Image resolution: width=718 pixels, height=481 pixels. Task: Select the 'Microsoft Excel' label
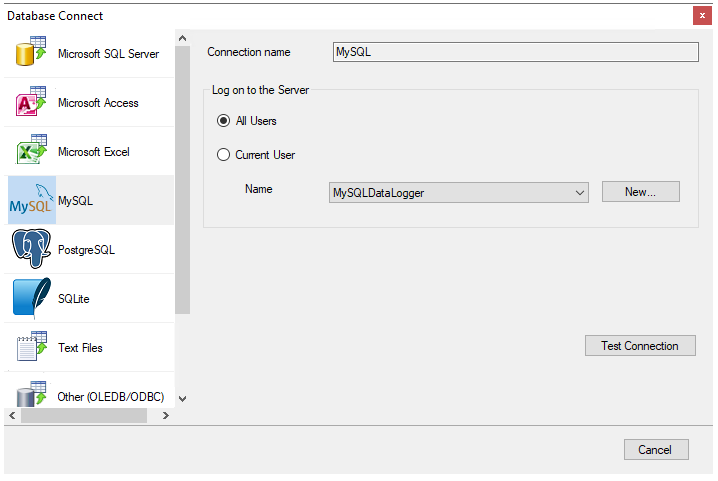(x=93, y=152)
